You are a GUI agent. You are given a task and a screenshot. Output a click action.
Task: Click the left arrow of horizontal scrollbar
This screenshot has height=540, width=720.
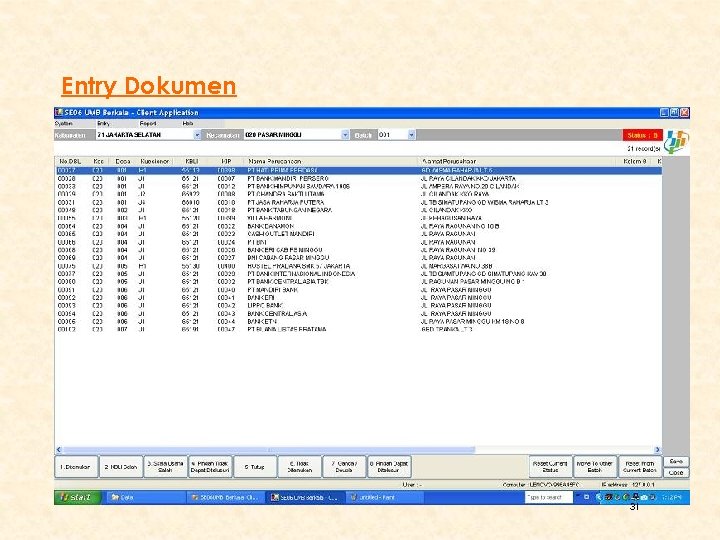click(x=59, y=450)
